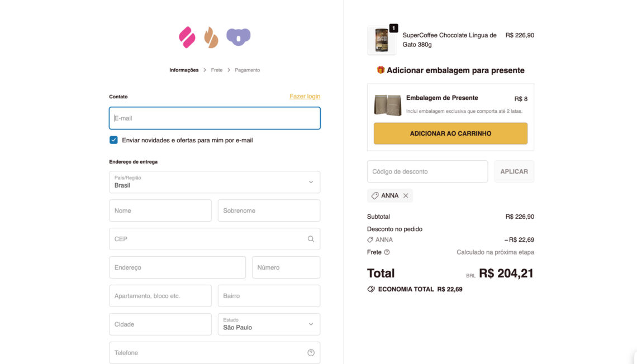Go to the Pagamento breadcrumb step
This screenshot has height=364, width=637.
point(247,70)
